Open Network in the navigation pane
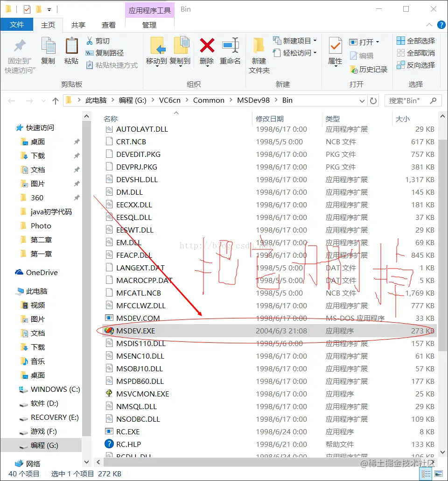The height and width of the screenshot is (481, 448). click(28, 464)
